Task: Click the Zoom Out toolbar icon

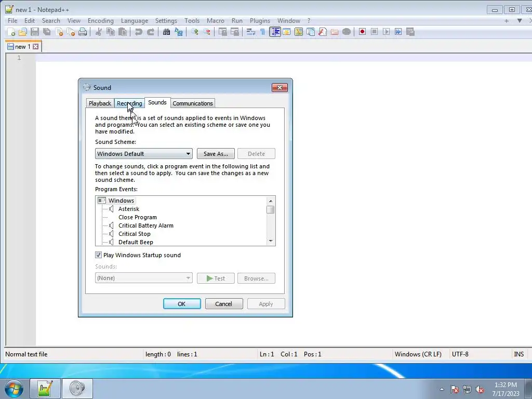Action: pos(207,32)
